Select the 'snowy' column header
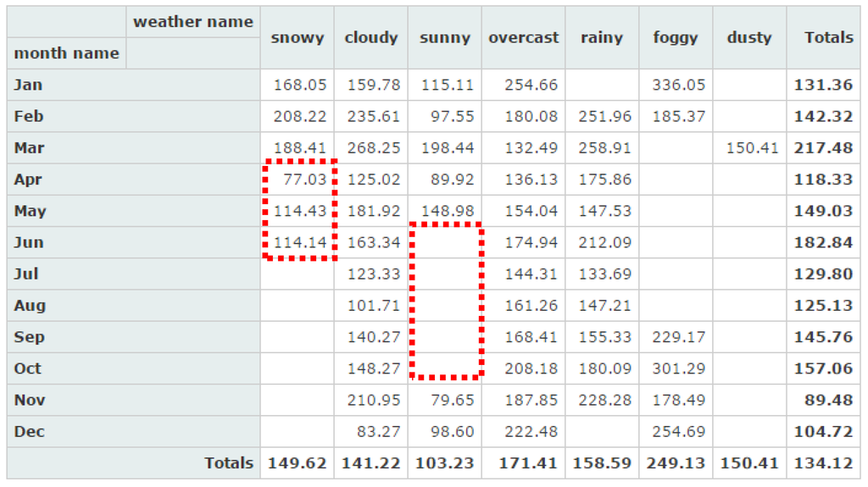This screenshot has height=487, width=868. coord(297,37)
